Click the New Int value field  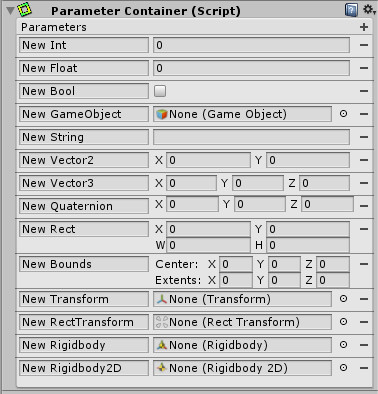pos(251,45)
